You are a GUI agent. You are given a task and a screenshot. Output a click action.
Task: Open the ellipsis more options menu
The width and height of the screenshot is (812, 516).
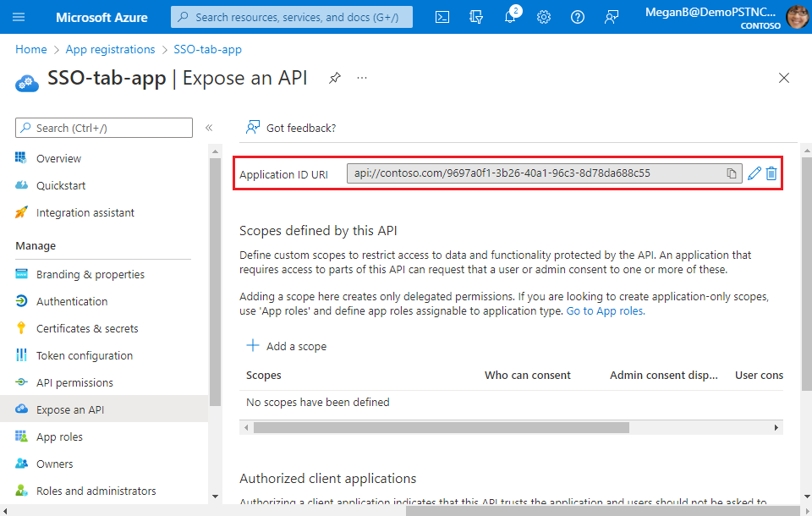coord(362,78)
